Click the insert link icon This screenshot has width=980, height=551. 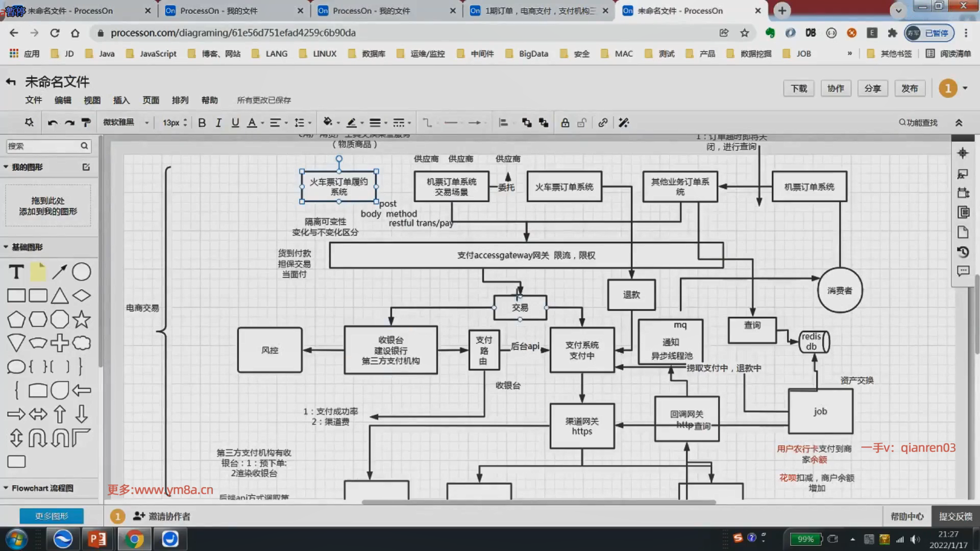603,122
